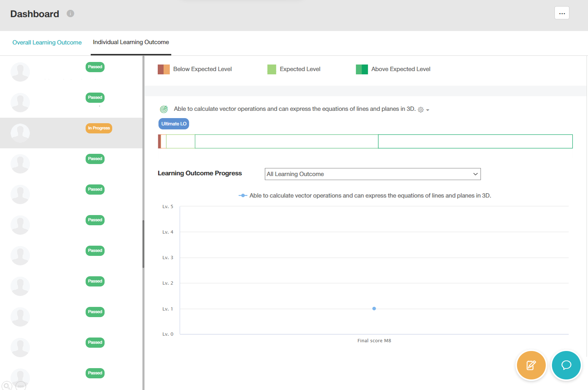Open the three-dots more options menu
588x390 pixels.
pos(562,13)
